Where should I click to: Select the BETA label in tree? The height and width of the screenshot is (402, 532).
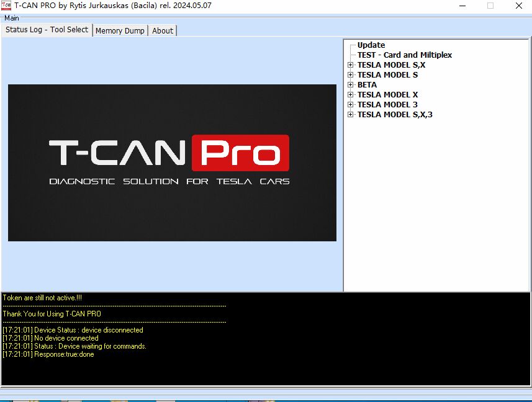click(x=367, y=85)
